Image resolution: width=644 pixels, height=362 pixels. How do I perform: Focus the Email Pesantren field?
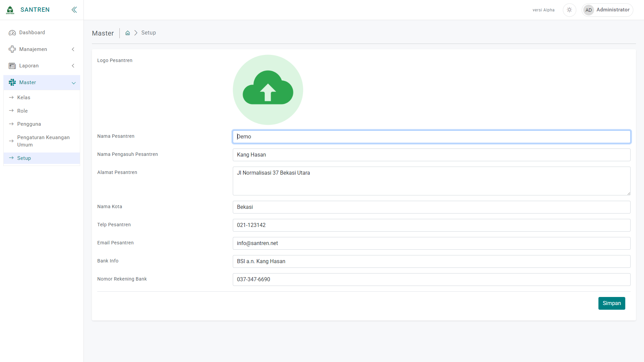pos(431,243)
